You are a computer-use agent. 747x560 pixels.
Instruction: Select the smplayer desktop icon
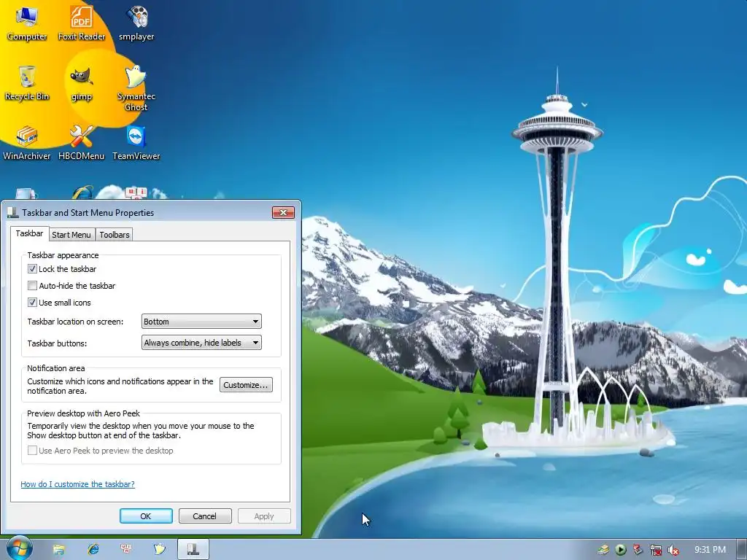(136, 23)
